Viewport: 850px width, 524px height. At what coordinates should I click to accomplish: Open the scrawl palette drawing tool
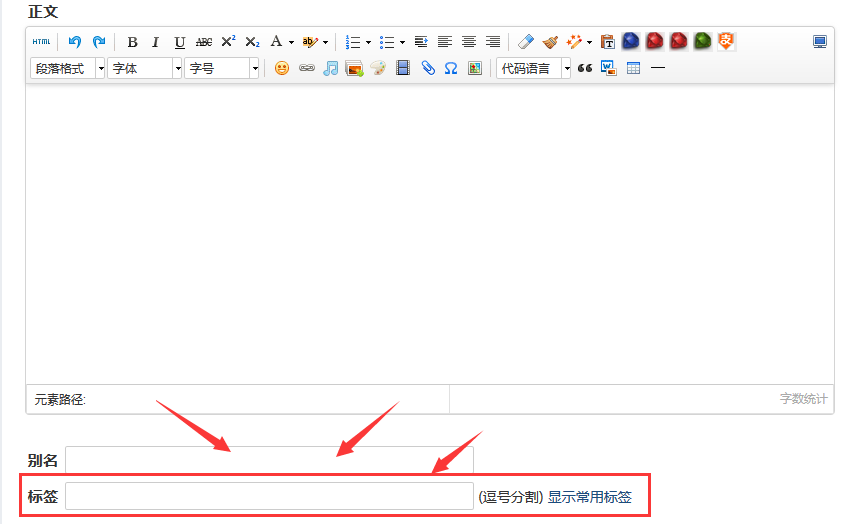click(378, 68)
